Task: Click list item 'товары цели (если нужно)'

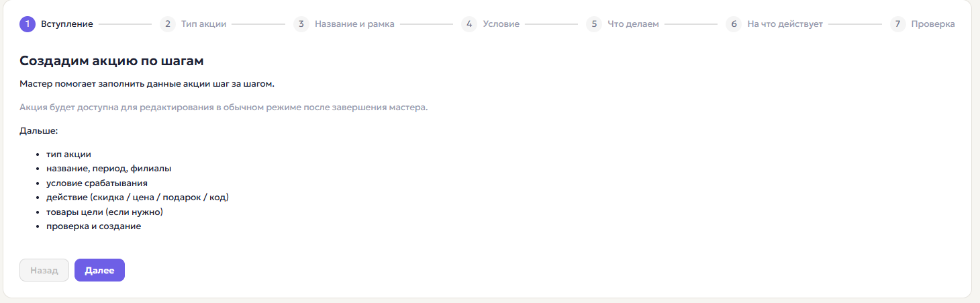Action: click(x=105, y=212)
